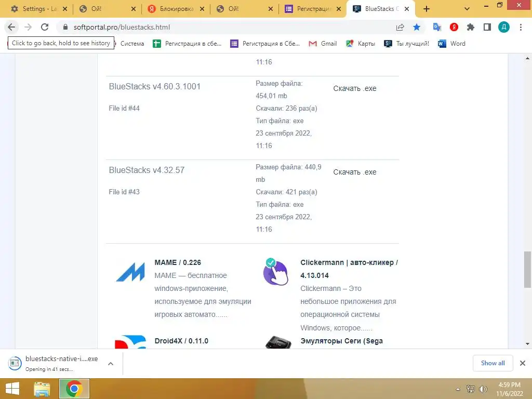Click the File id #43 text
Viewport: 532px width, 399px height.
coord(124,192)
